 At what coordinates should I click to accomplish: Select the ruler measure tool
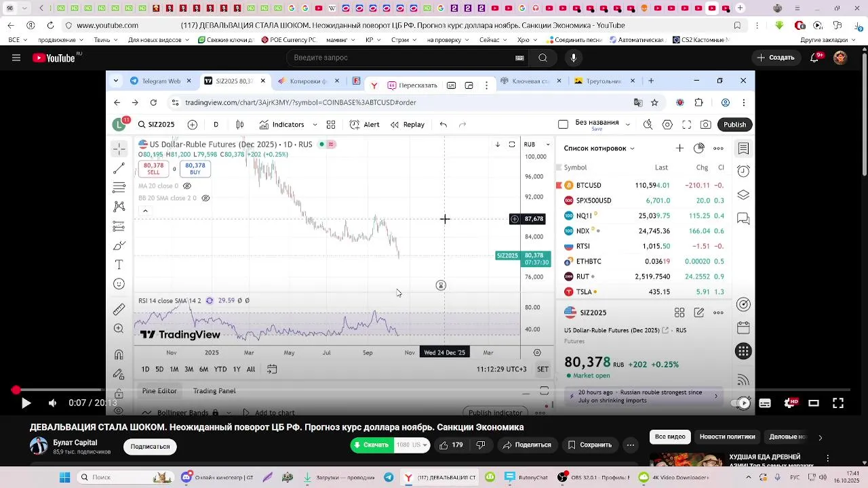[119, 309]
